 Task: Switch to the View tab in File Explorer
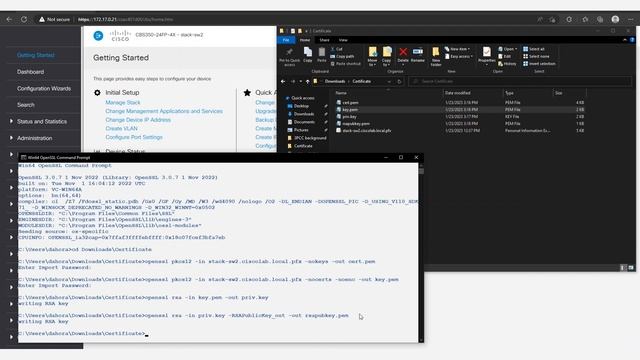pos(343,40)
